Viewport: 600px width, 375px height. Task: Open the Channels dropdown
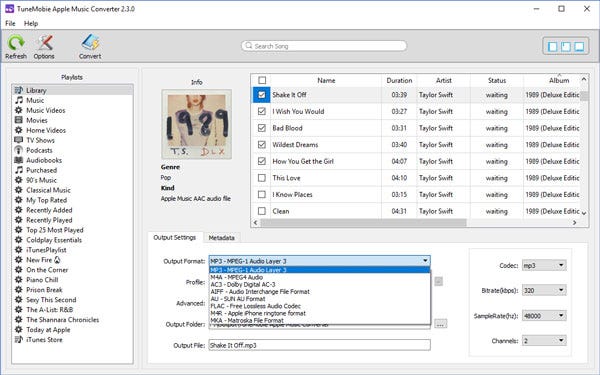(544, 341)
